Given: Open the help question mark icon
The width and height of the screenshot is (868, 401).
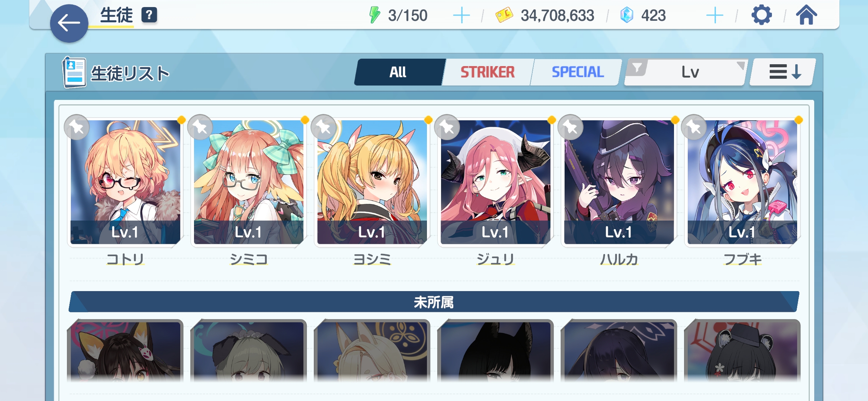Looking at the screenshot, I should [x=149, y=15].
